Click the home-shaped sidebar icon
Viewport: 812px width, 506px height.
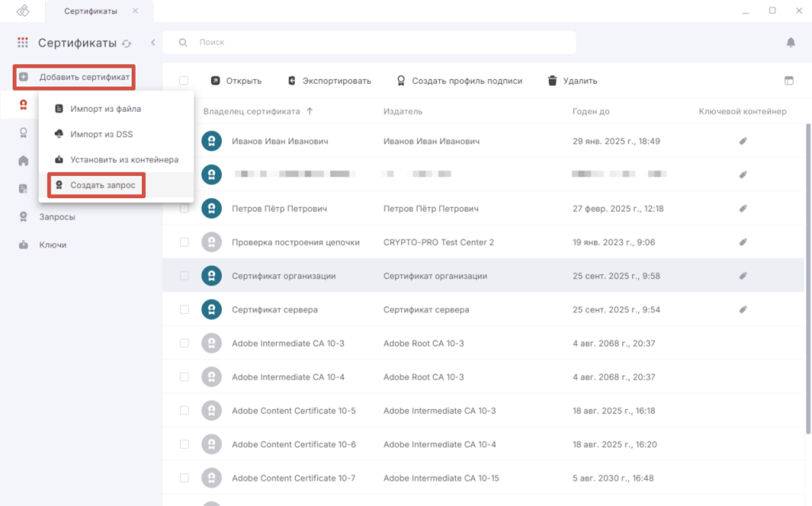pyautogui.click(x=23, y=160)
